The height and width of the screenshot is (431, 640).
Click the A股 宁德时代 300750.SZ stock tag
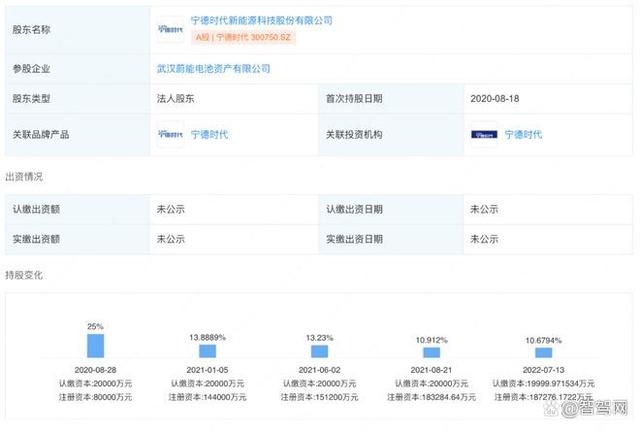pos(243,38)
